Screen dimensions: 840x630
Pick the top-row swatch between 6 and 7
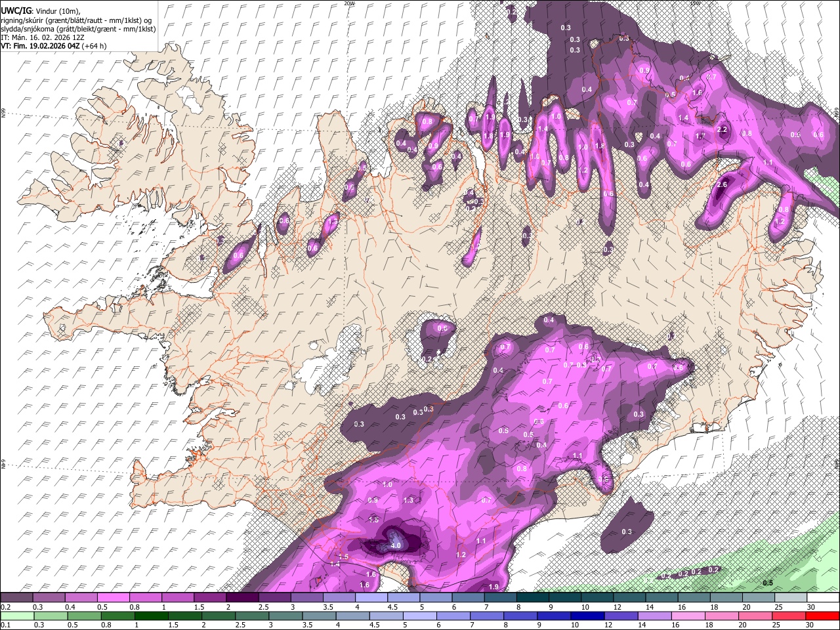(x=469, y=597)
